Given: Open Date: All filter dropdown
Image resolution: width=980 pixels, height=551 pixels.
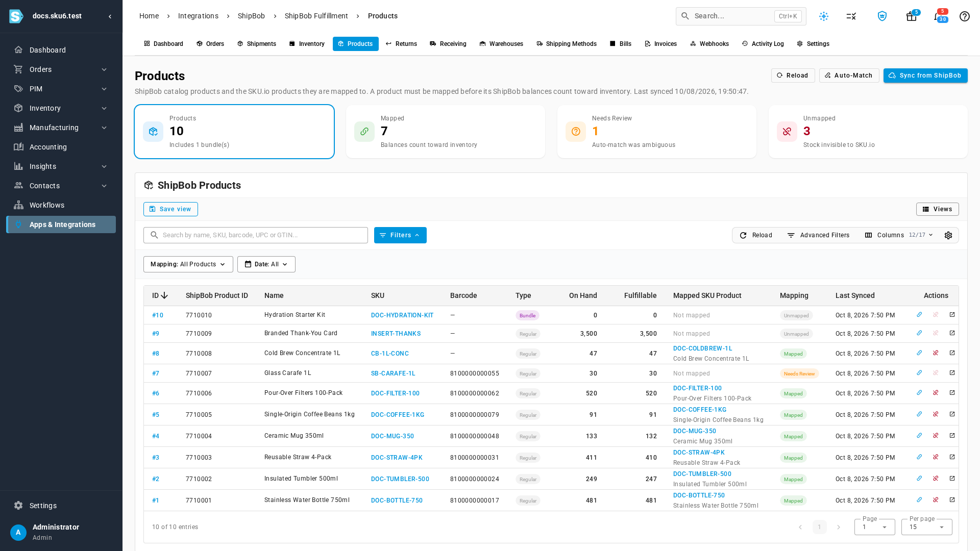Looking at the screenshot, I should pos(266,264).
